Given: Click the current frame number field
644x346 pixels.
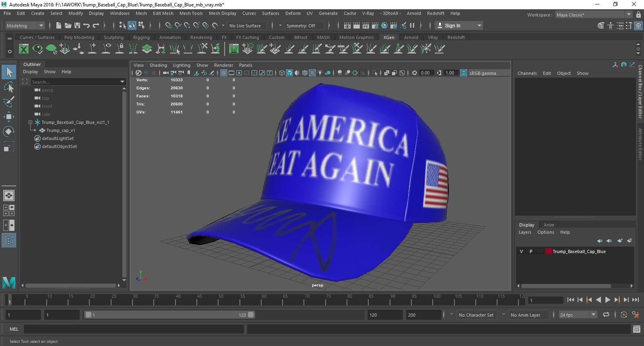Looking at the screenshot, I should [x=545, y=300].
